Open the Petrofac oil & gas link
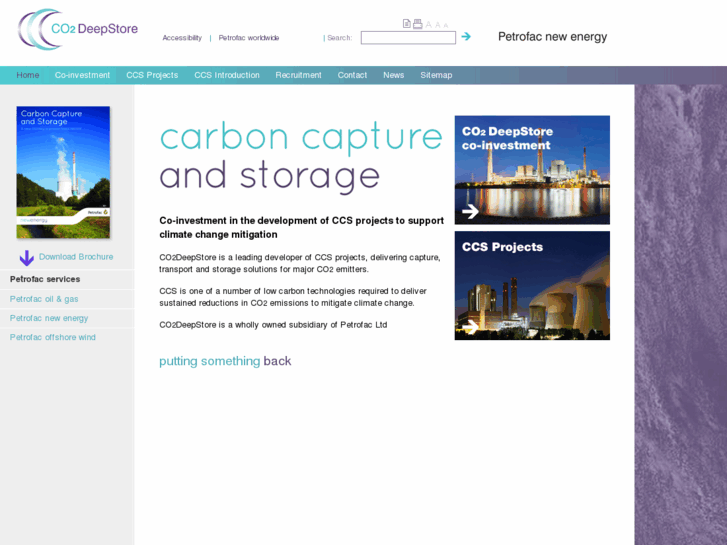 [x=44, y=299]
